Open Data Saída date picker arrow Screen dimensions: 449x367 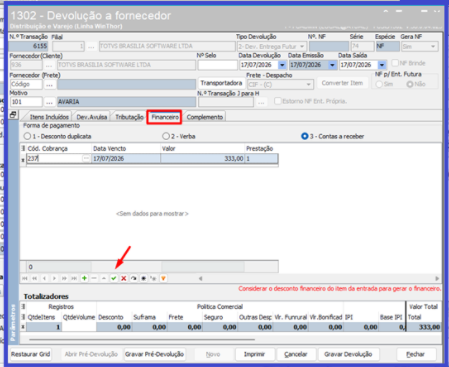[382, 65]
